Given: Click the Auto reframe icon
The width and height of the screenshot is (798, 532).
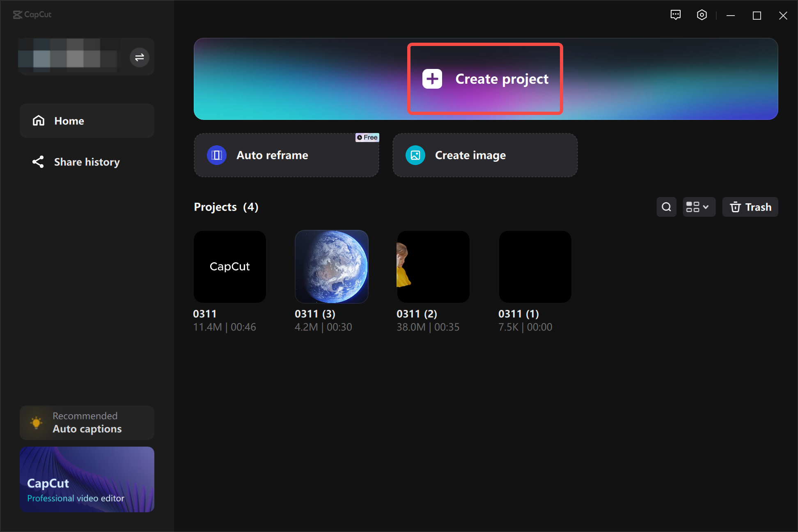Looking at the screenshot, I should point(217,155).
